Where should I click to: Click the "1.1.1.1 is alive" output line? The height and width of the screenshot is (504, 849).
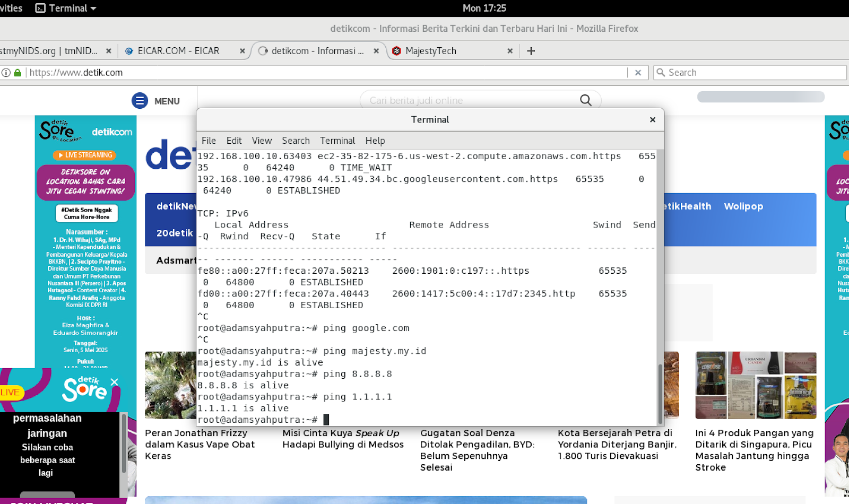[x=243, y=409]
